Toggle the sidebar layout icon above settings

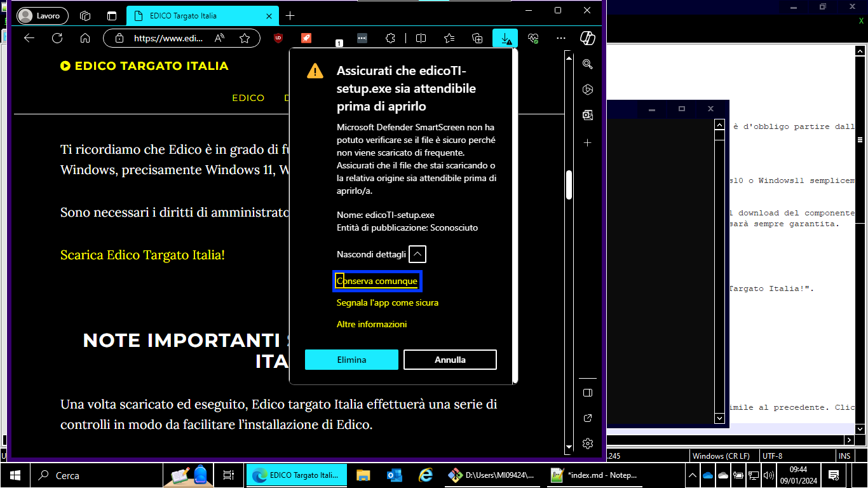tap(588, 393)
